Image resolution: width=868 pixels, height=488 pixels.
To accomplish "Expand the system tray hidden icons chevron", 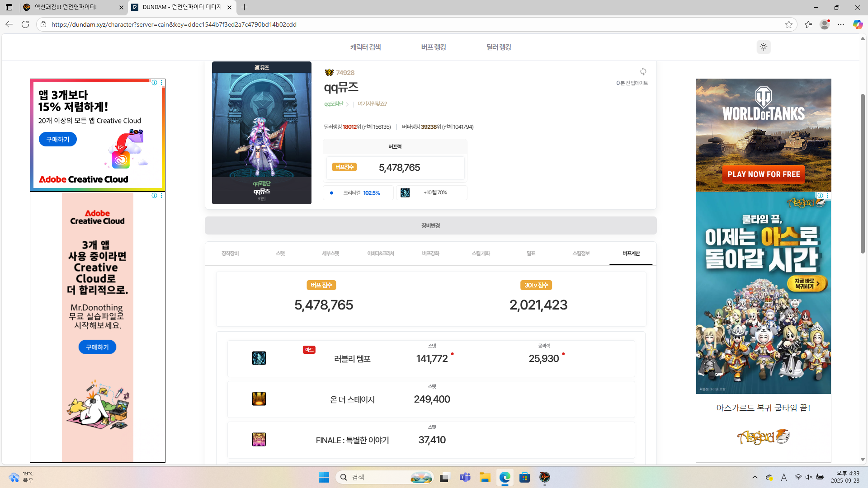I will [x=755, y=477].
